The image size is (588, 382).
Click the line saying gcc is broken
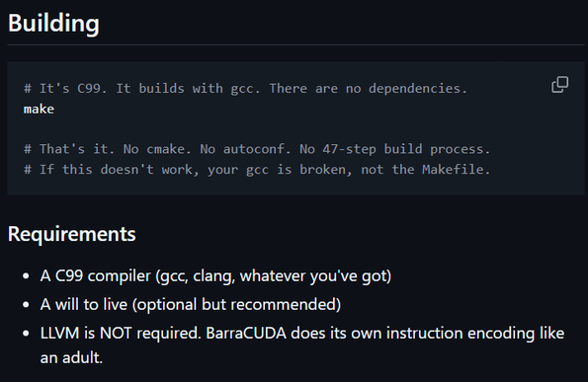(x=257, y=169)
